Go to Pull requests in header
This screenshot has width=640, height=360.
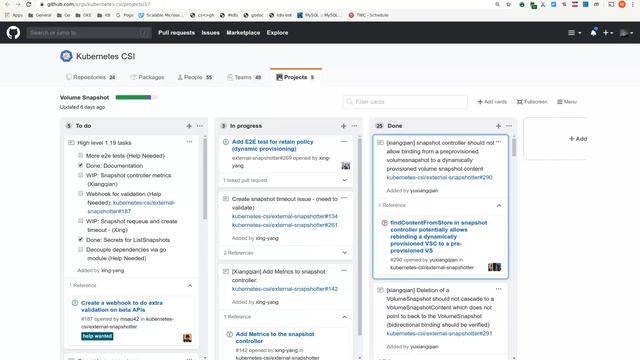(x=176, y=33)
